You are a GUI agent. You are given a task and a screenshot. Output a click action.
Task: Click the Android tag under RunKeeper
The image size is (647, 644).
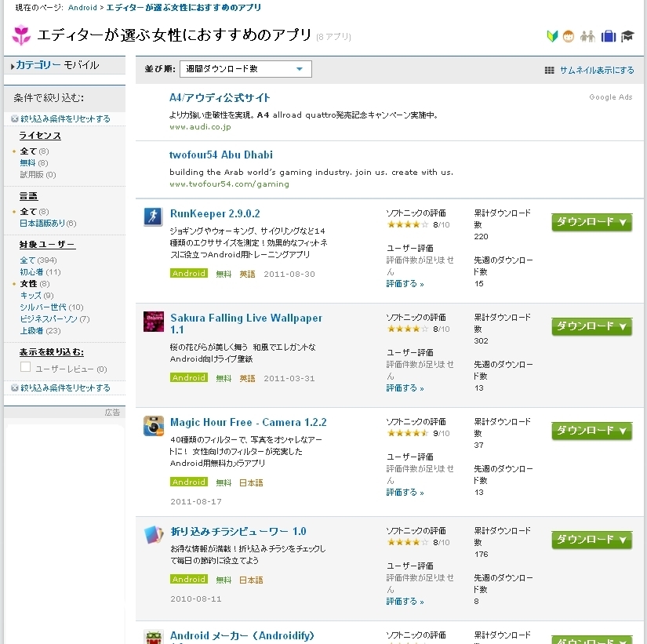pyautogui.click(x=188, y=273)
